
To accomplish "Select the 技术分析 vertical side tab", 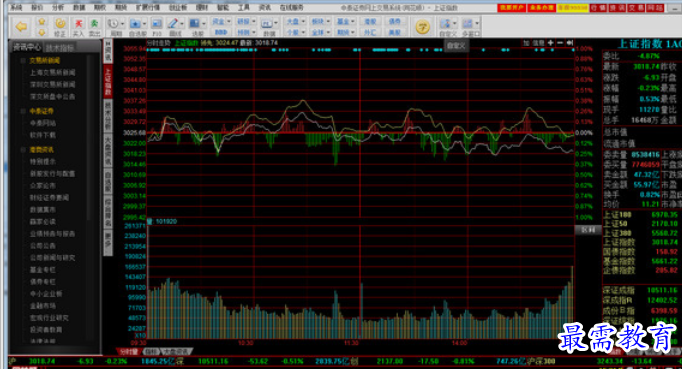I will pos(107,116).
